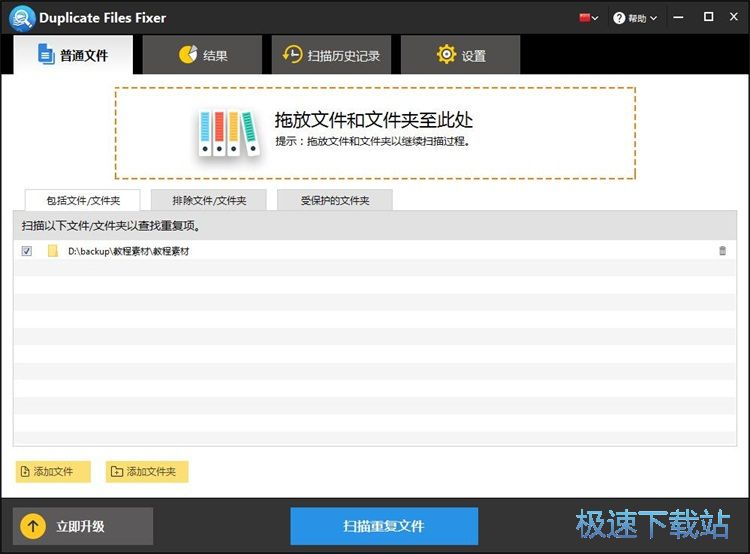Delete the D:\backup entry with trash icon

[722, 251]
